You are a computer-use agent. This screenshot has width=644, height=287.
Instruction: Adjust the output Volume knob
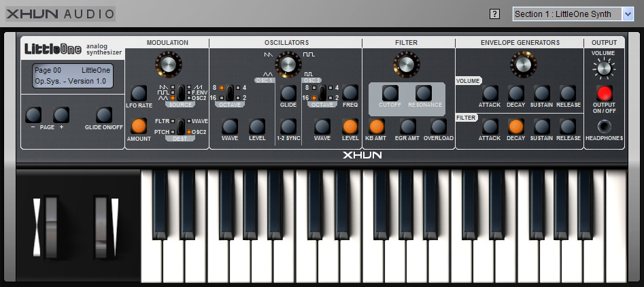coord(604,69)
